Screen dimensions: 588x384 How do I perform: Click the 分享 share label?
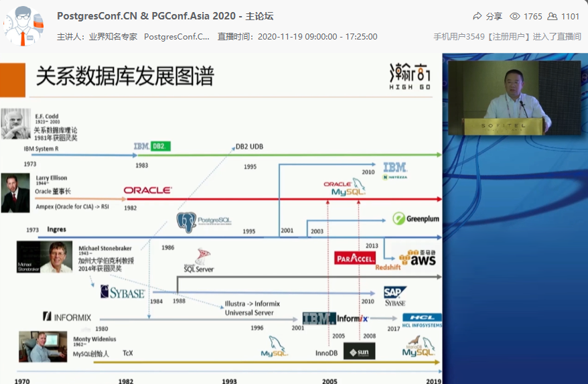click(494, 17)
